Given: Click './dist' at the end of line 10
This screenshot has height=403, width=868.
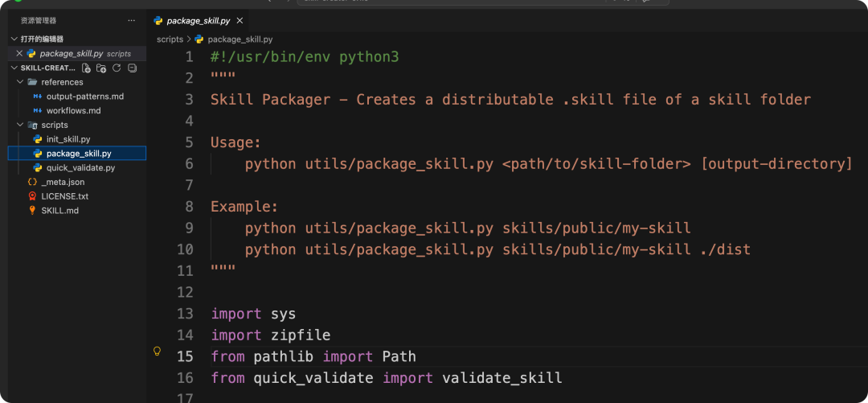Looking at the screenshot, I should click(x=725, y=249).
